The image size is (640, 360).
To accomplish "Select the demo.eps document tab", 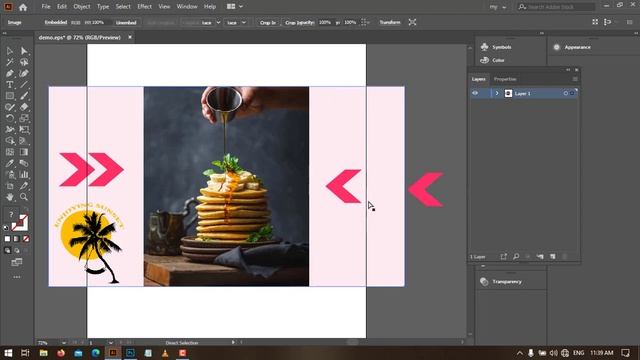I will [80, 37].
